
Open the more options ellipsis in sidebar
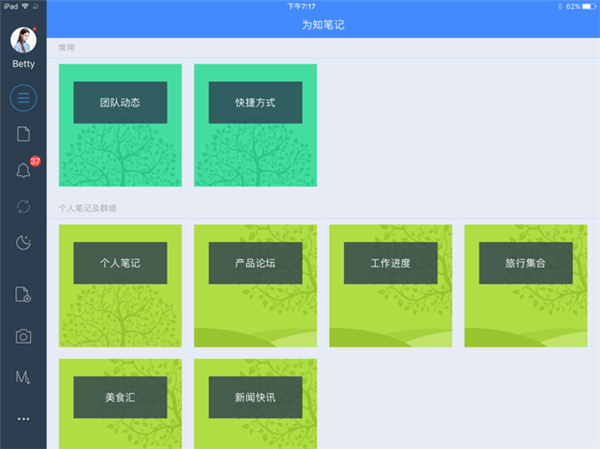click(x=23, y=419)
